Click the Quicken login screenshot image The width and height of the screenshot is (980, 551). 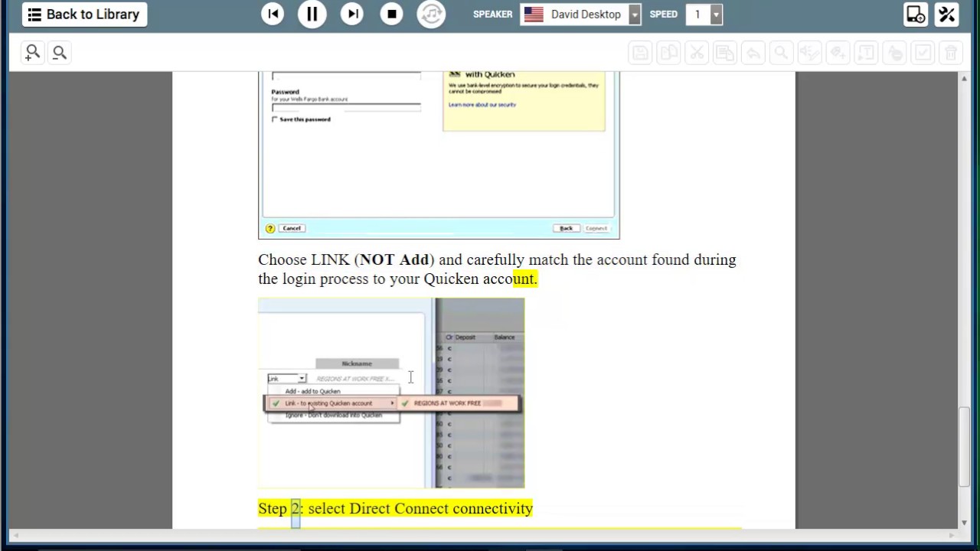coord(439,155)
